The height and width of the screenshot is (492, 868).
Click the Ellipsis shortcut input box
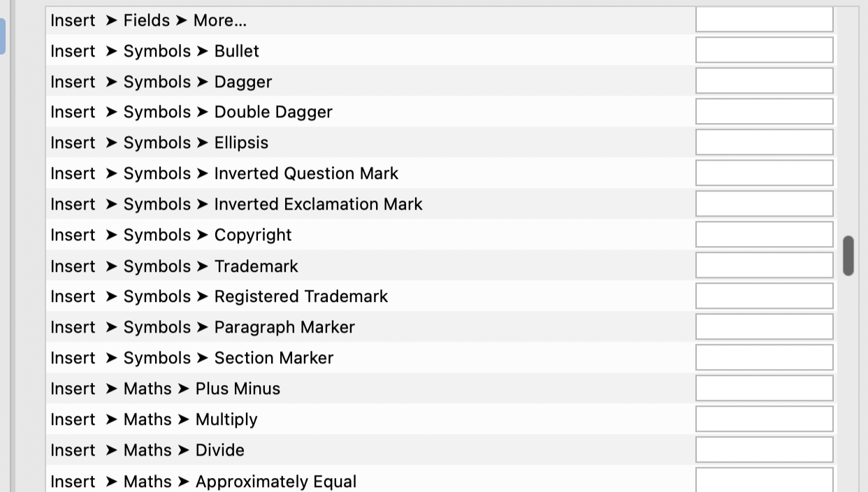coord(764,142)
